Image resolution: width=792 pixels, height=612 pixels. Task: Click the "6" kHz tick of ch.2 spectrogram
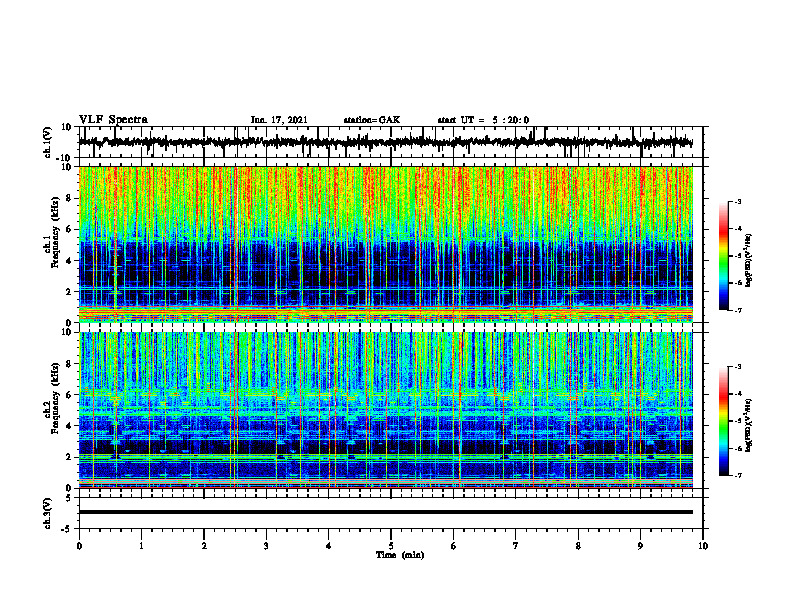point(70,395)
